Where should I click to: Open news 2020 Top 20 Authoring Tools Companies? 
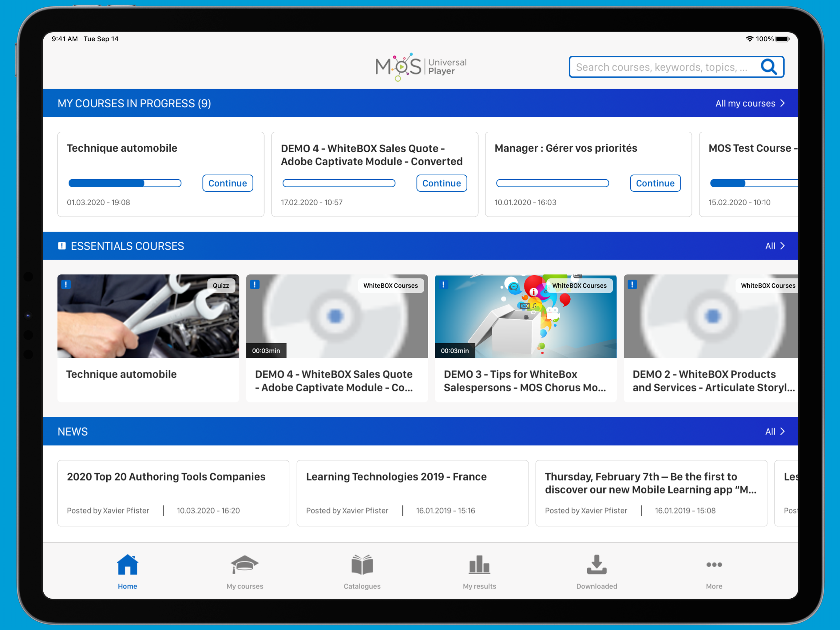tap(173, 493)
